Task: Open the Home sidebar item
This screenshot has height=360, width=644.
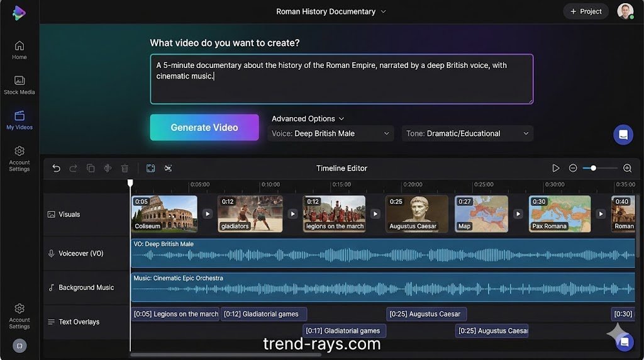Action: coord(19,50)
